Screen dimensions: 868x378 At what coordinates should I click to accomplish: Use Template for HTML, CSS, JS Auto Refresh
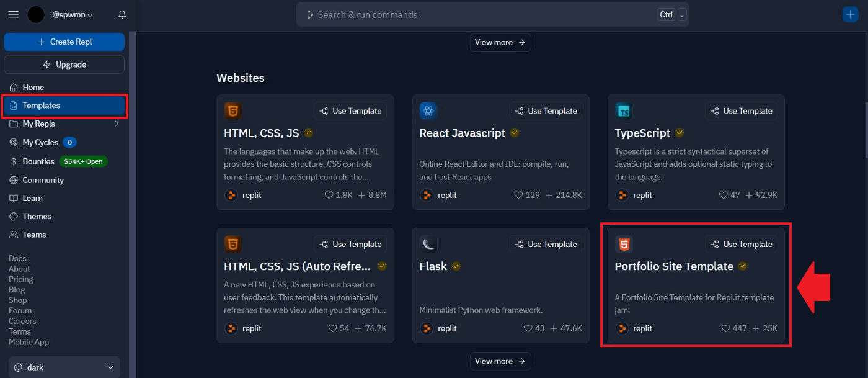click(x=350, y=244)
